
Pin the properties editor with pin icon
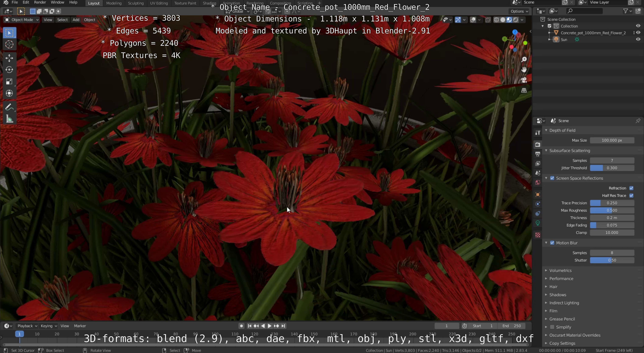click(638, 121)
